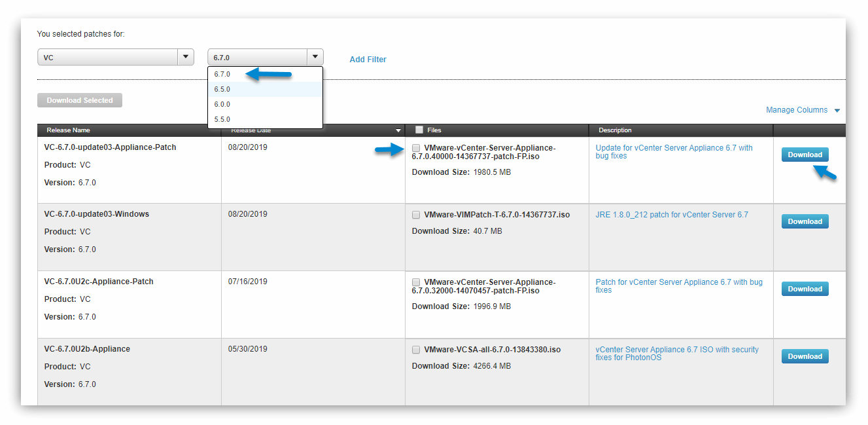Choose version 5.5.0 in the dropdown
This screenshot has width=868, height=425.
[x=222, y=119]
